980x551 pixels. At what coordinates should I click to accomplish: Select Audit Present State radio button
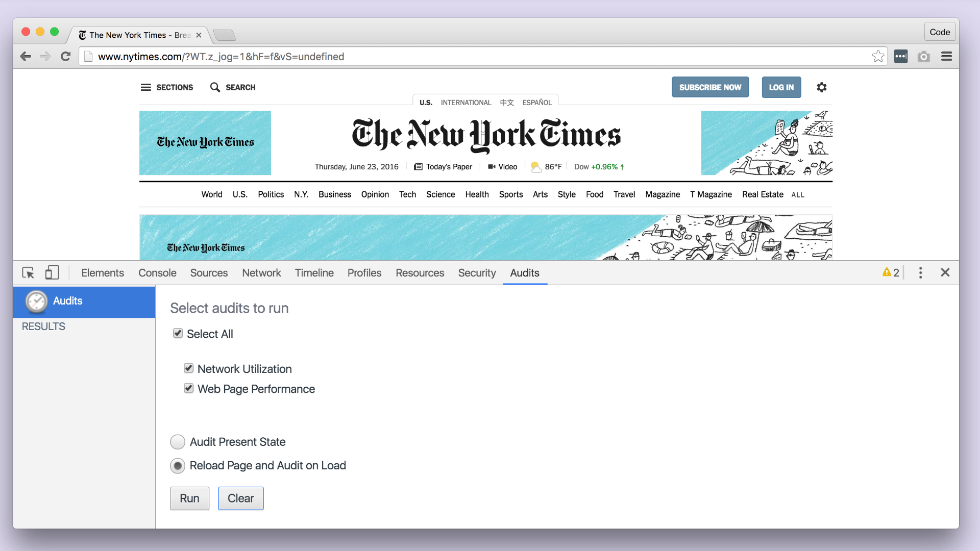(178, 442)
